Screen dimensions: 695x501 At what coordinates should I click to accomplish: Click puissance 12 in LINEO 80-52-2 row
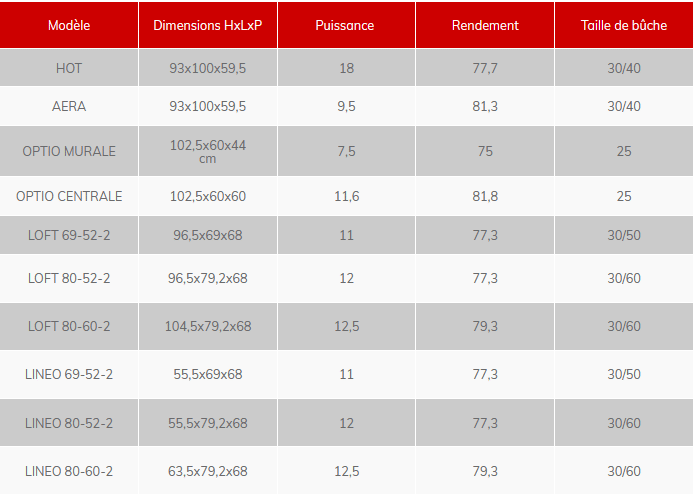tap(346, 423)
